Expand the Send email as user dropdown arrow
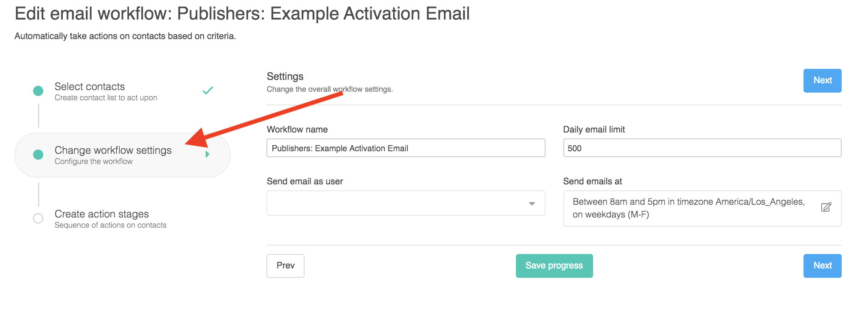This screenshot has width=868, height=322. [532, 204]
